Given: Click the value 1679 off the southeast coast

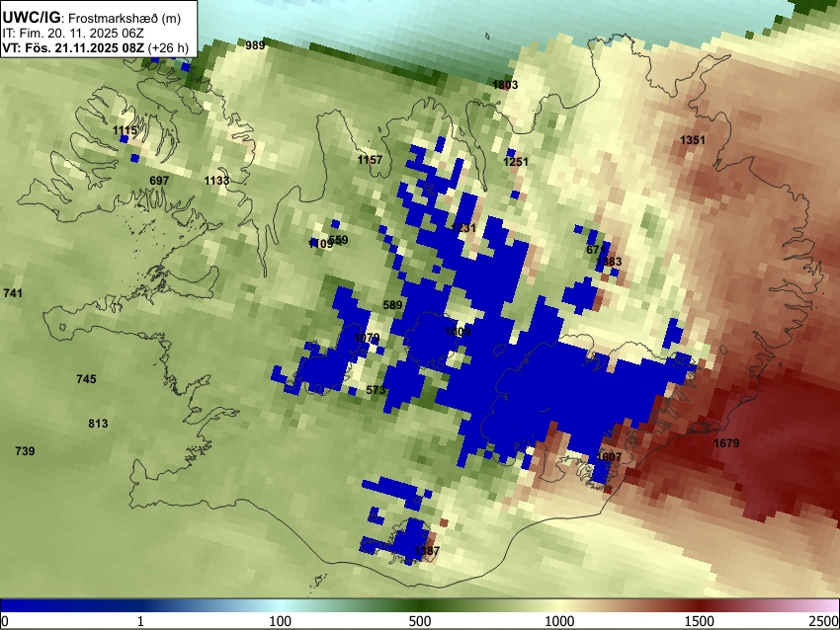Looking at the screenshot, I should (x=727, y=443).
